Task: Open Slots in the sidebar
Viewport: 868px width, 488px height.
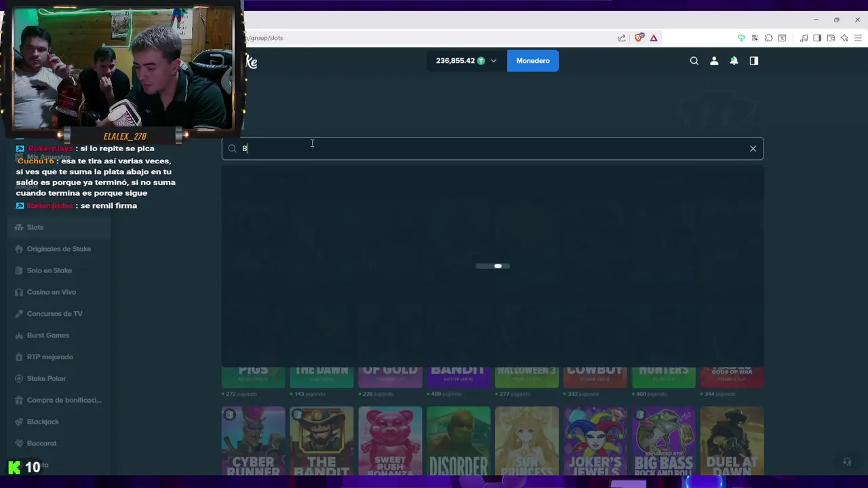Action: pos(35,227)
